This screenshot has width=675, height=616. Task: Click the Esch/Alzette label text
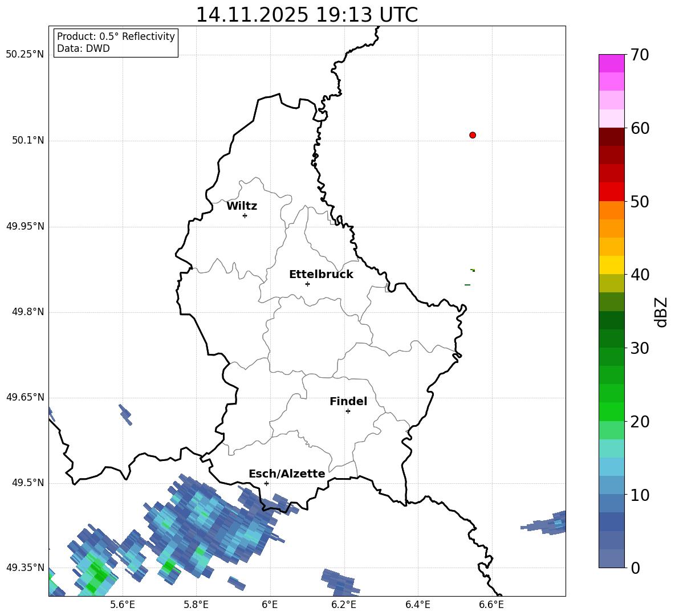pyautogui.click(x=287, y=474)
